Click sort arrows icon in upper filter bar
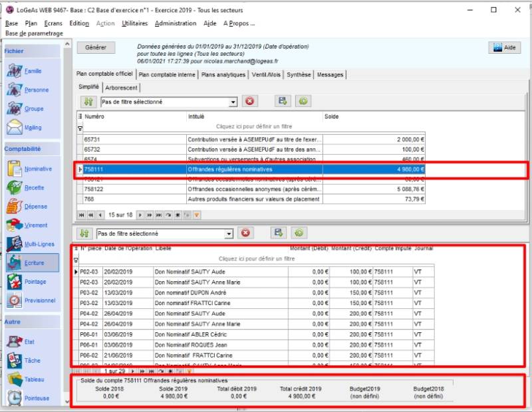The image size is (532, 412). 88,102
